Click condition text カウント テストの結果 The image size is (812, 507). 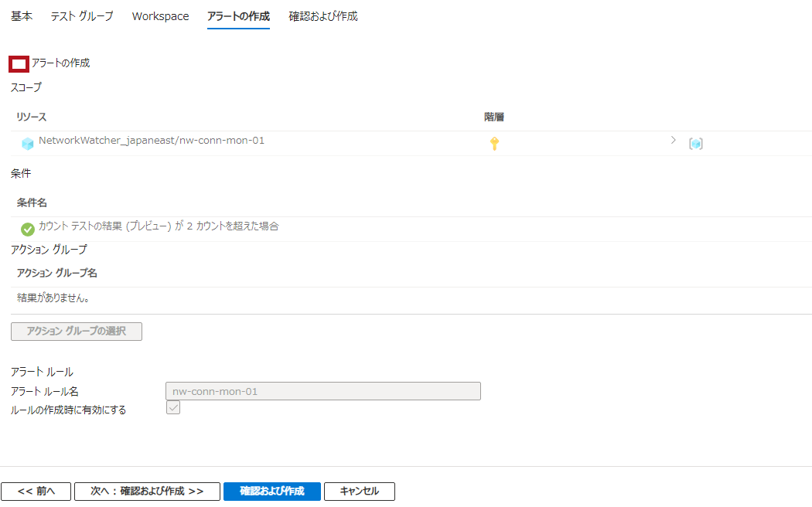[159, 226]
